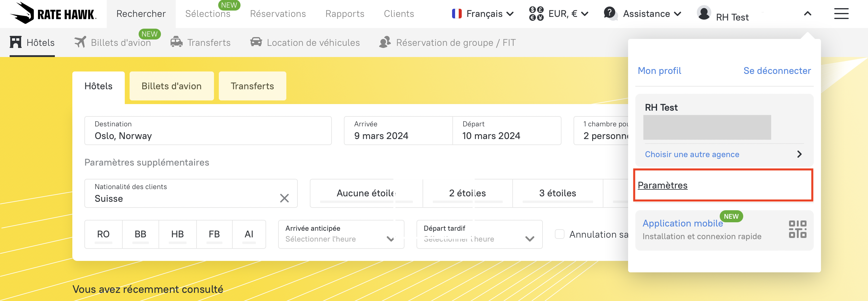Click the car icon for Location de véhicules
Viewport: 868px width, 301px height.
click(x=256, y=43)
